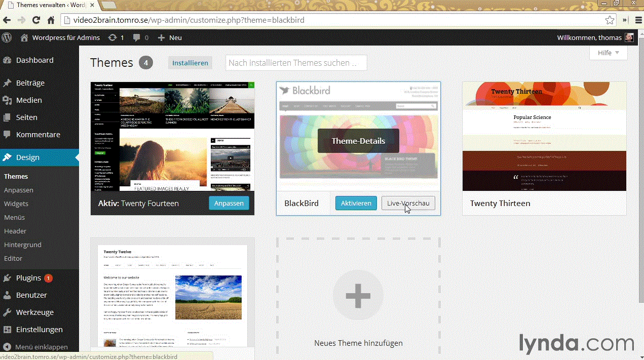Click the themes count badge 4
The image size is (644, 360).
[x=146, y=63]
